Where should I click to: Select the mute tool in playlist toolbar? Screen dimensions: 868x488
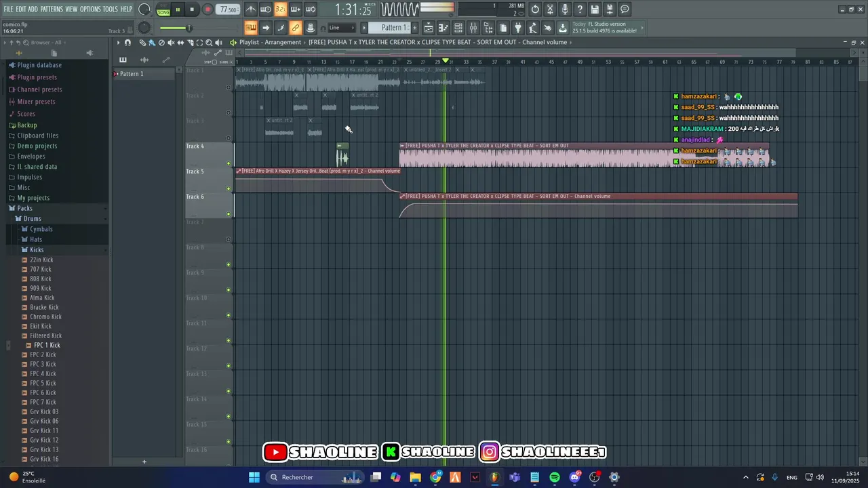tap(171, 43)
